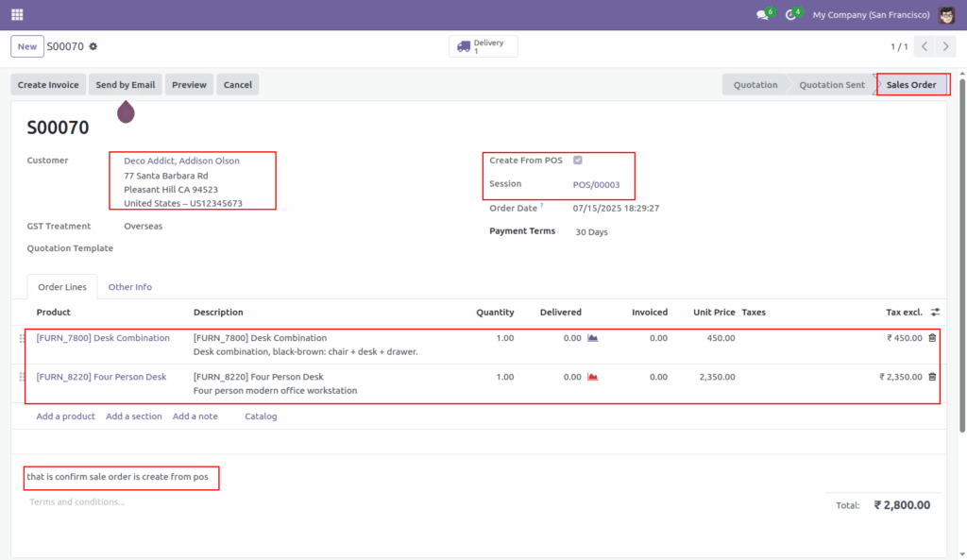Switch to the Other Info tab
This screenshot has width=967, height=560.
coord(129,287)
